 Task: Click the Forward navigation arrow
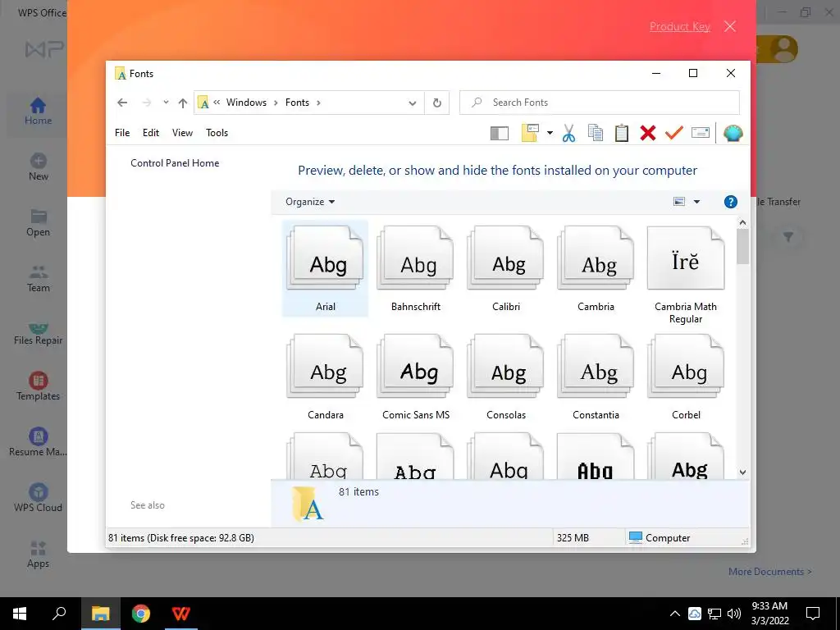tap(147, 103)
